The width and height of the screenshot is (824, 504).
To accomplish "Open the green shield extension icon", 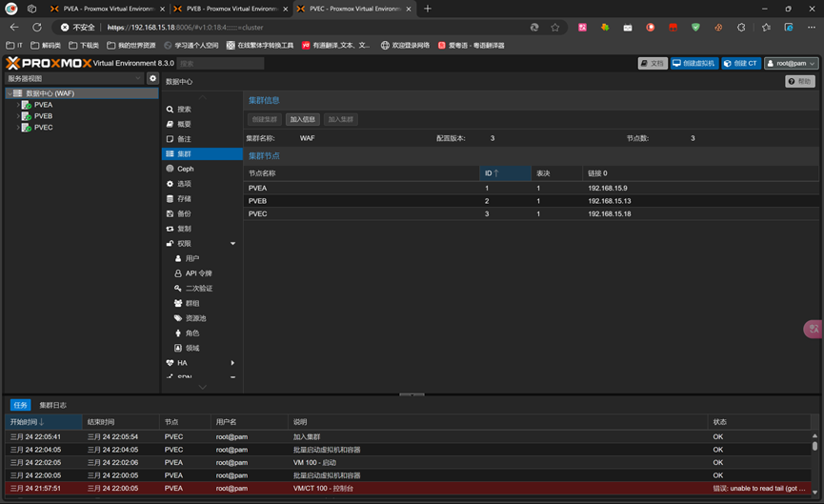I will tap(695, 28).
